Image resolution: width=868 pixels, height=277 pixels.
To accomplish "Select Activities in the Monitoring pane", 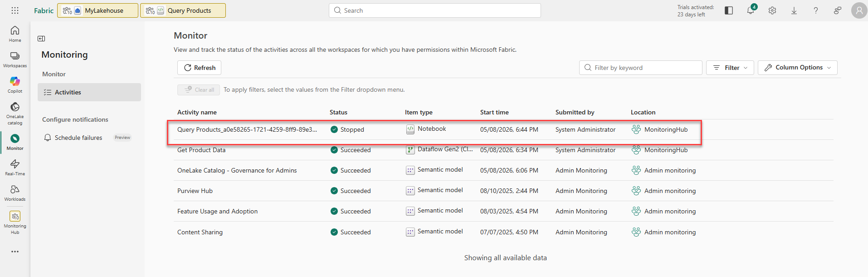I will [x=89, y=92].
